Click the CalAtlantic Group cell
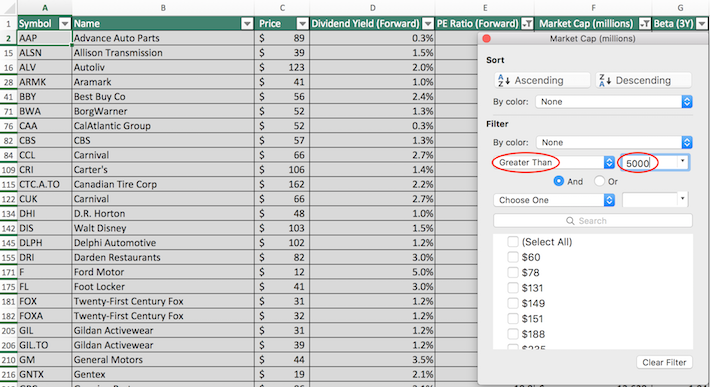Image resolution: width=710 pixels, height=387 pixels. coord(163,126)
